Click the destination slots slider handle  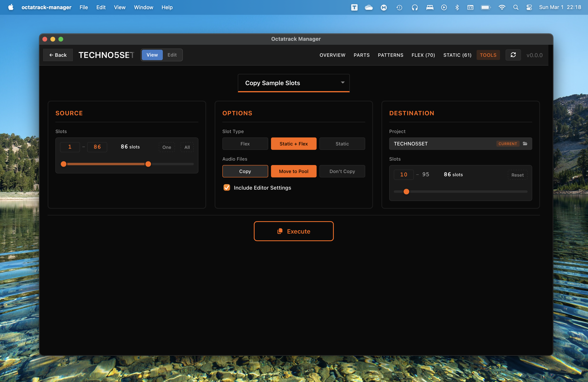406,191
